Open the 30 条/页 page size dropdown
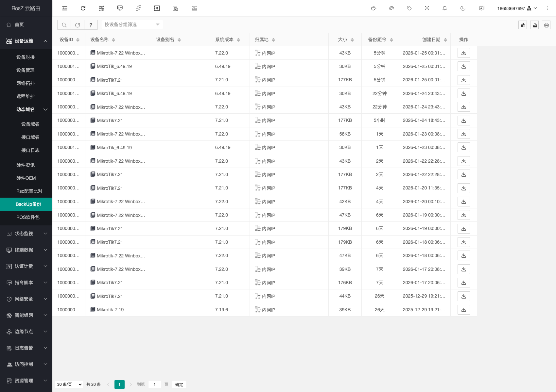The image size is (556, 392). point(69,384)
